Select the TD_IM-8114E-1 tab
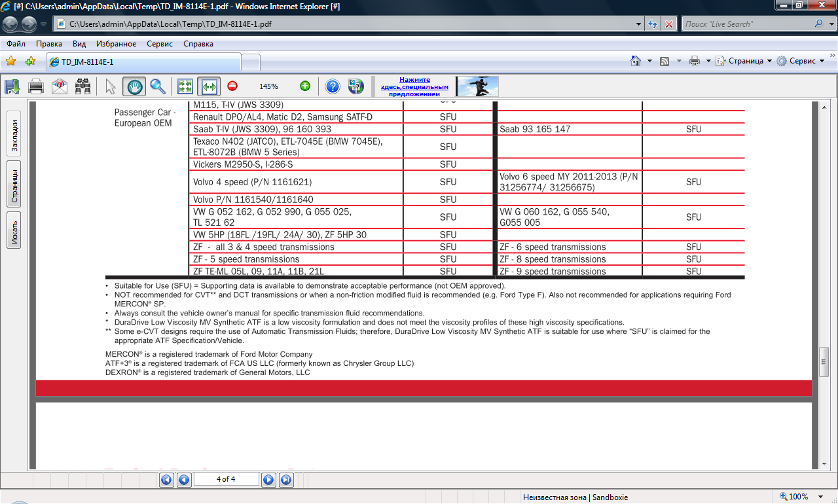The width and height of the screenshot is (838, 504). (x=143, y=62)
